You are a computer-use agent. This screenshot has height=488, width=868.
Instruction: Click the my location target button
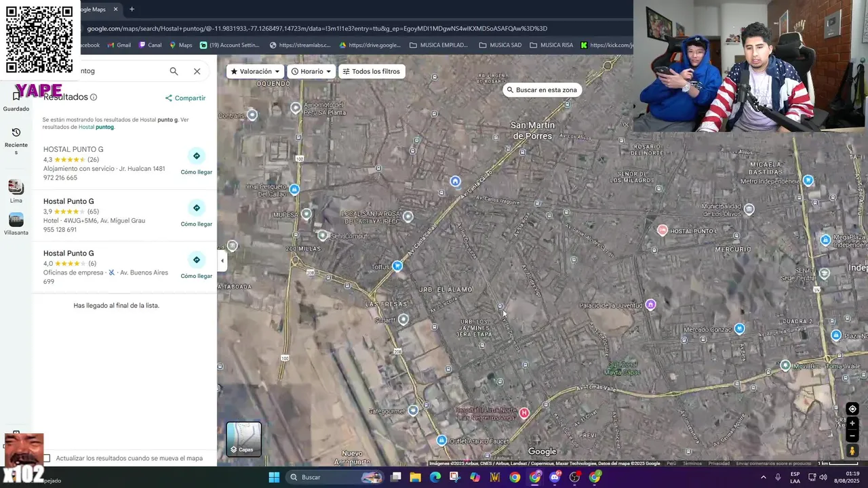click(852, 409)
